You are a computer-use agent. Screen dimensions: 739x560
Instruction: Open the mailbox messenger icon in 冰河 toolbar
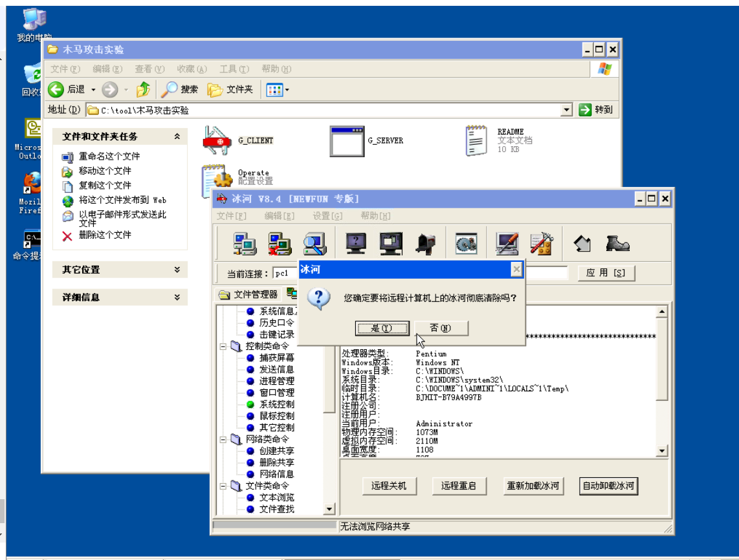(x=426, y=244)
